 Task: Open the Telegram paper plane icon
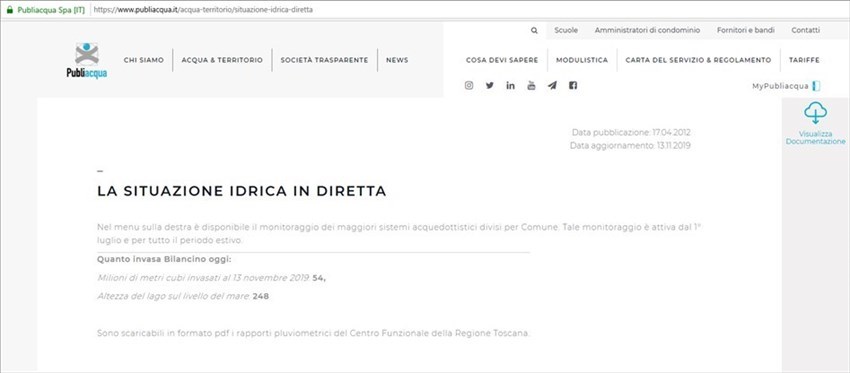(x=552, y=85)
